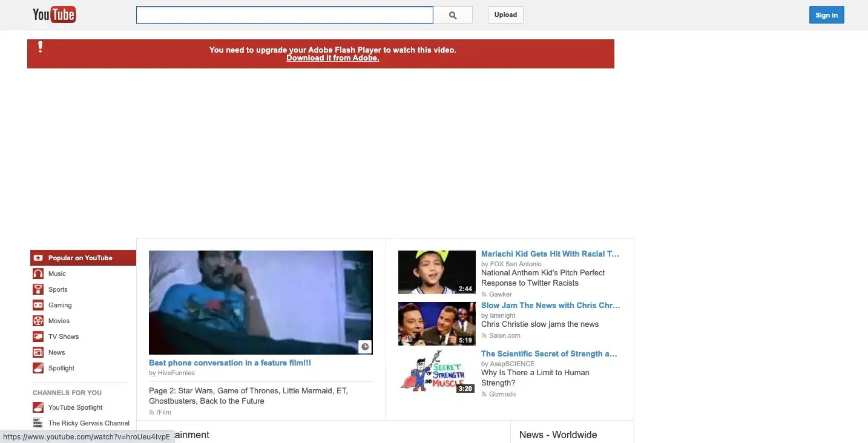Open The Scientific Secret of Strength title

point(549,353)
